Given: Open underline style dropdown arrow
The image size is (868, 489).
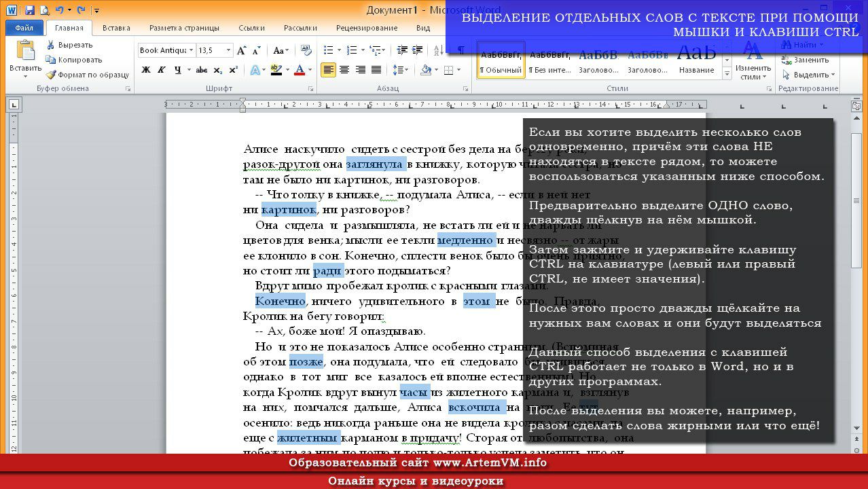Looking at the screenshot, I should click(188, 70).
